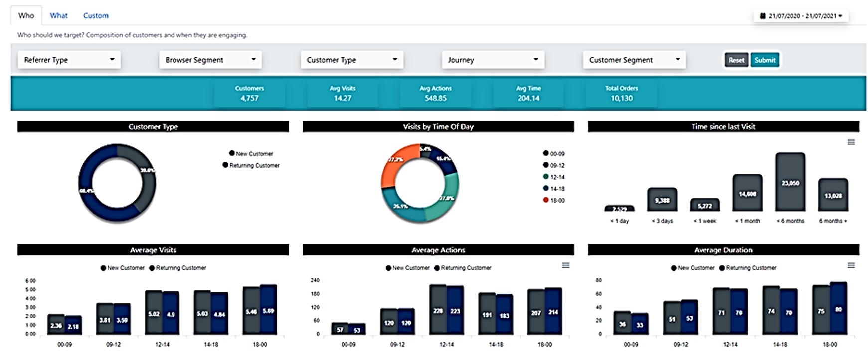Click the 80 bar in Average Duration
The width and height of the screenshot is (868, 364).
tap(838, 308)
